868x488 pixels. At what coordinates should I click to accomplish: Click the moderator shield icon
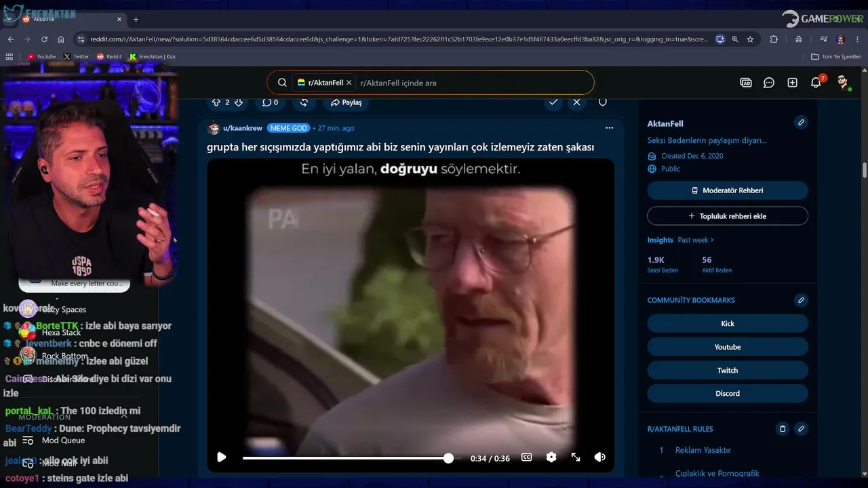(x=602, y=102)
